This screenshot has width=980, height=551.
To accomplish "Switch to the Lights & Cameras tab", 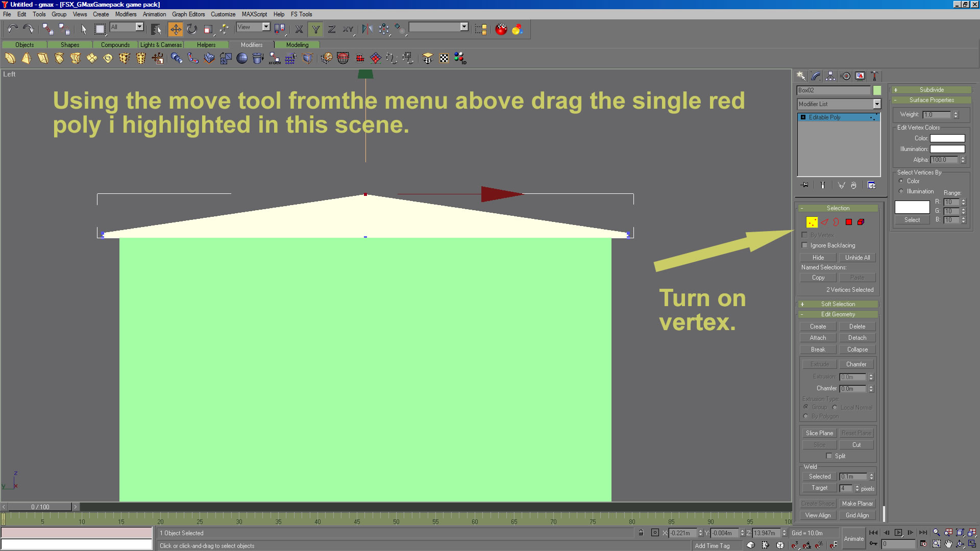I will (x=161, y=45).
